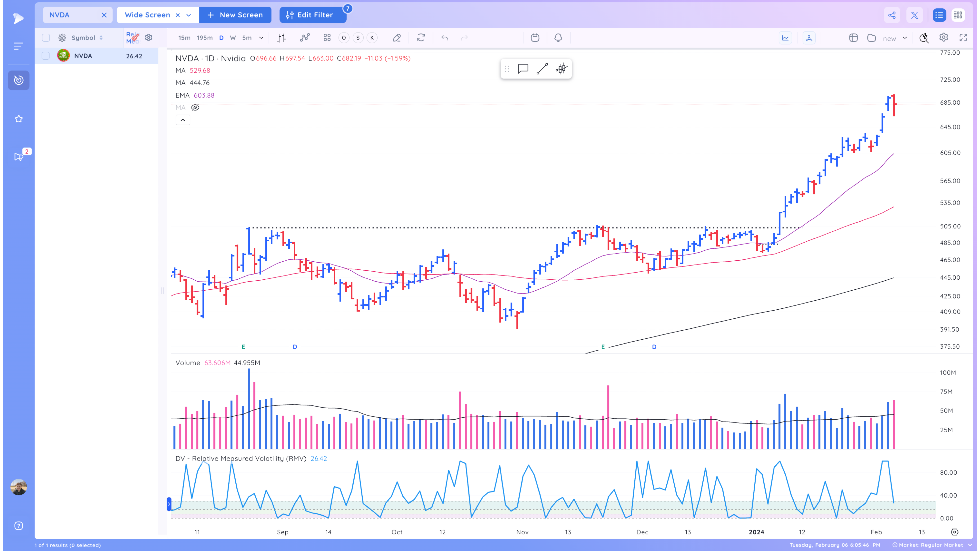Image resolution: width=980 pixels, height=551 pixels.
Task: Open the calendar date icon
Action: [x=535, y=38]
